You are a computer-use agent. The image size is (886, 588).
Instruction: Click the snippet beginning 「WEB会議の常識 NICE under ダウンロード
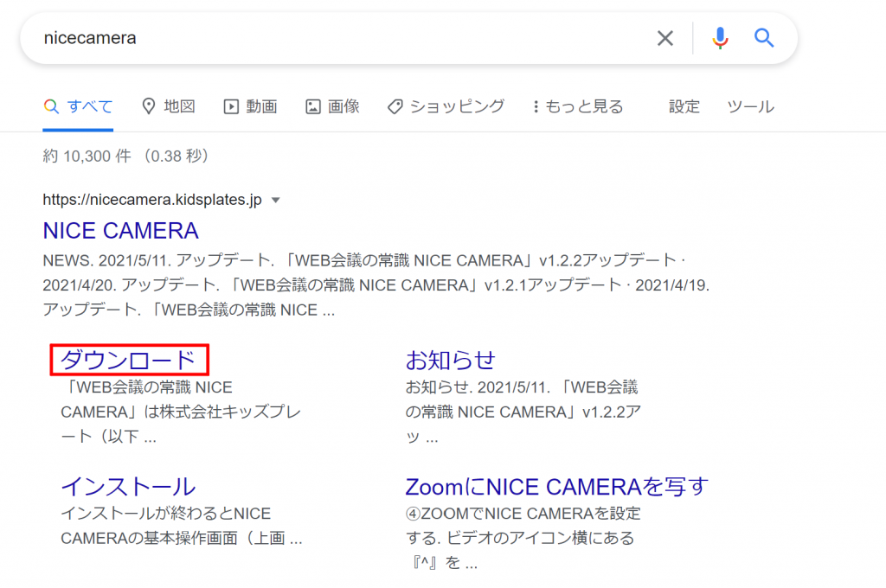pyautogui.click(x=181, y=412)
